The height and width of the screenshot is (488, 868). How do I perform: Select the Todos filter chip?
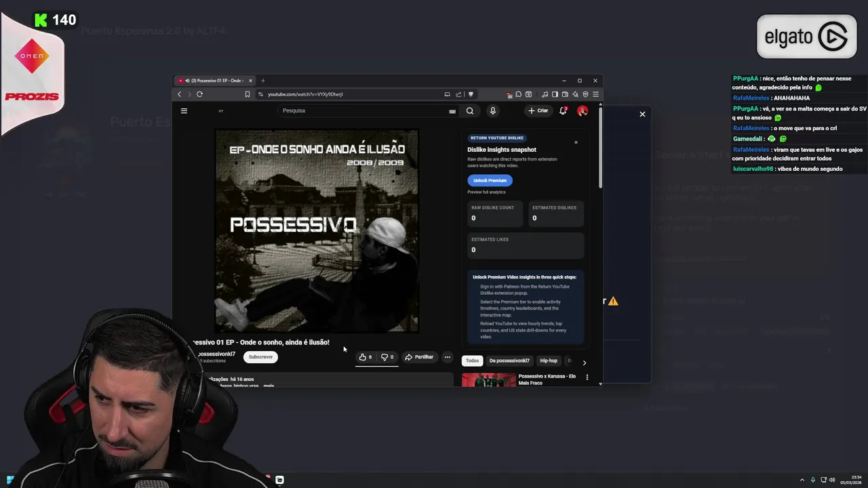pos(472,361)
